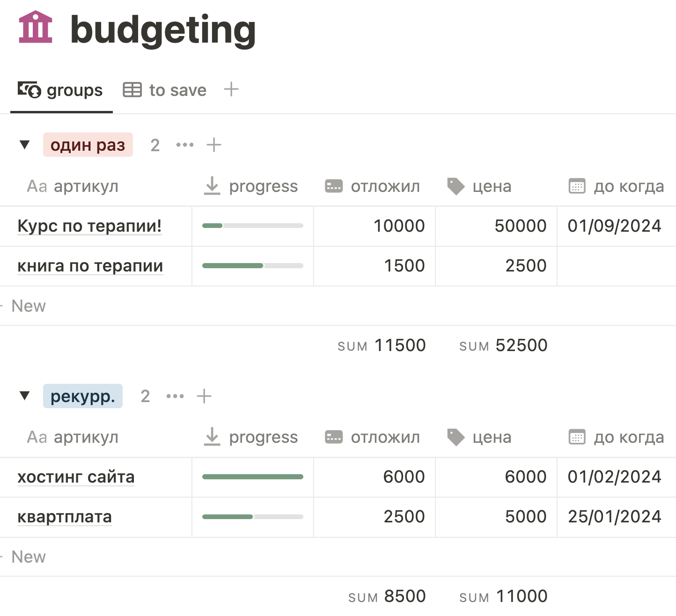Click New row under the один раз group
The image size is (676, 616).
point(29,306)
